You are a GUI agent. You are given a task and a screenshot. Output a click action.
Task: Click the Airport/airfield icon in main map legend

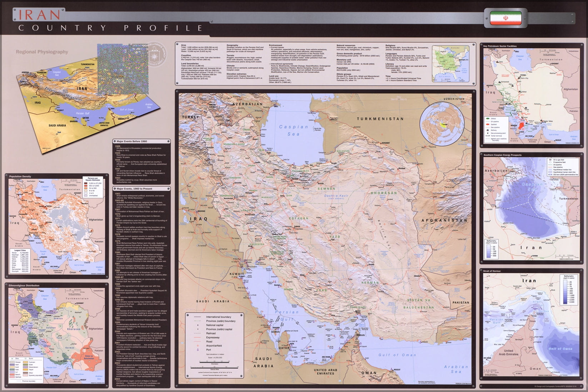point(198,346)
